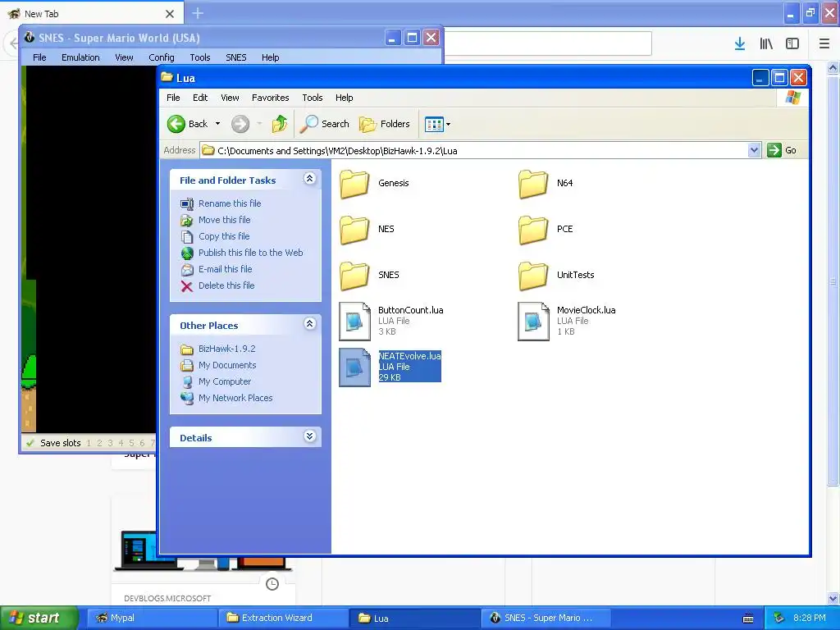Open the Config menu in BizHawk
This screenshot has height=630, width=840.
(162, 57)
